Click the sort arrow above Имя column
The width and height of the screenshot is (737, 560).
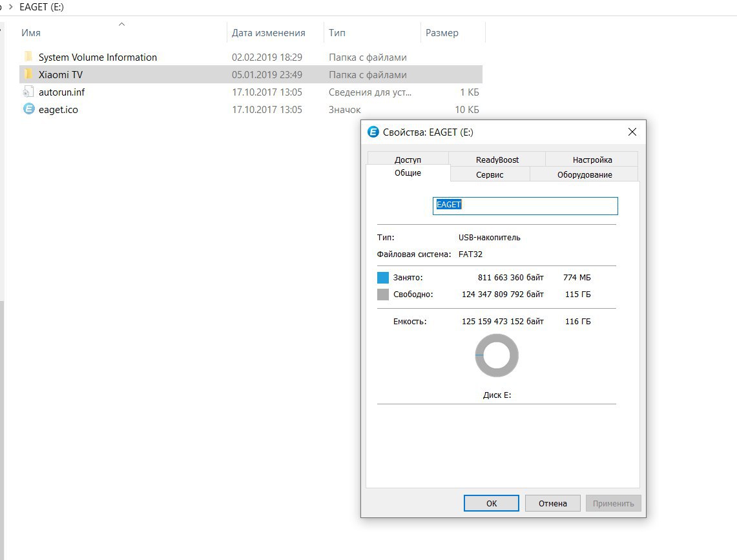click(121, 24)
